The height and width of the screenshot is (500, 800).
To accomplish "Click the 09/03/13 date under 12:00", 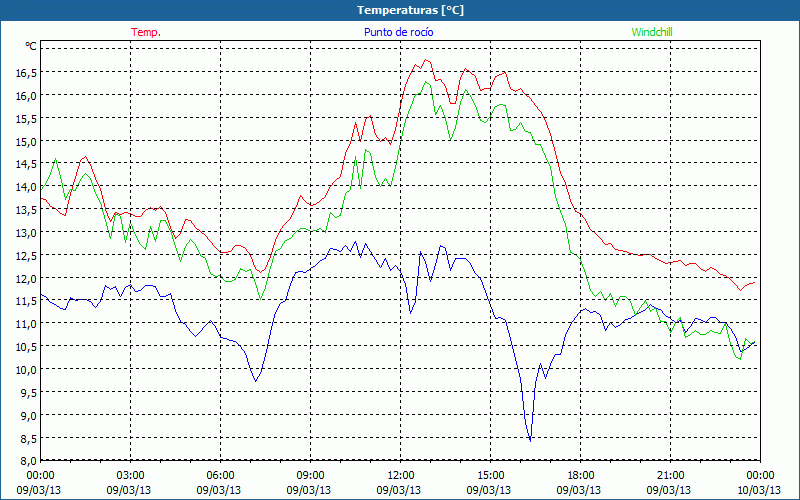I will click(398, 490).
